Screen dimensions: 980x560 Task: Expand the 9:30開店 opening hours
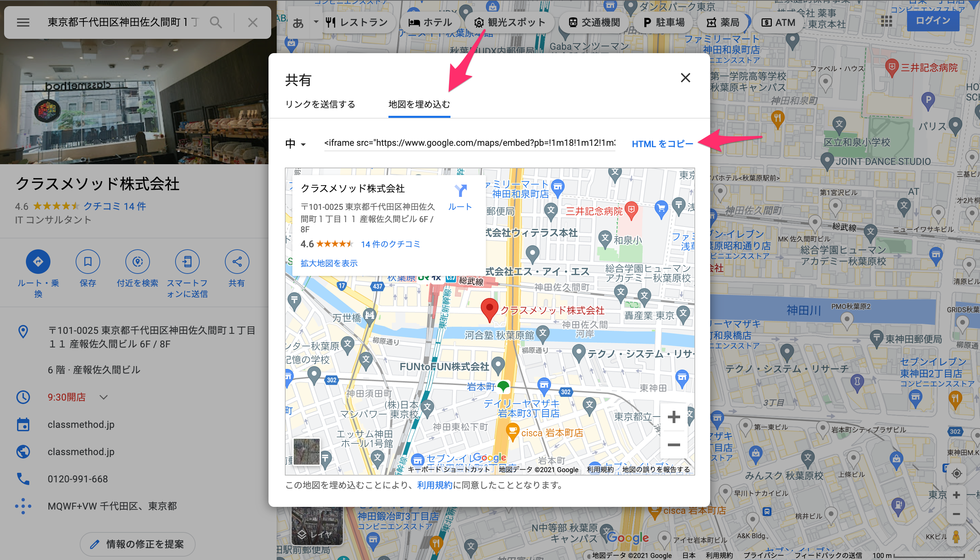(x=104, y=397)
